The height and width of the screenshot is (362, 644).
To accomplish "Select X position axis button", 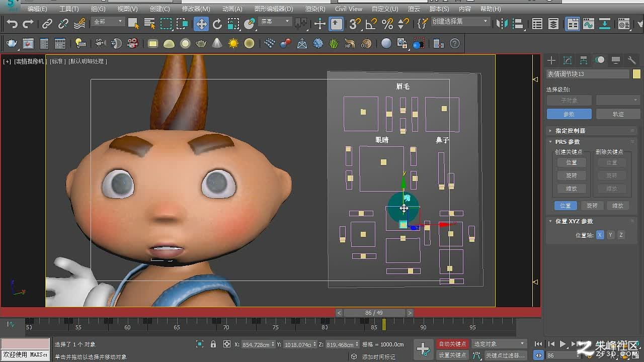I will click(600, 235).
